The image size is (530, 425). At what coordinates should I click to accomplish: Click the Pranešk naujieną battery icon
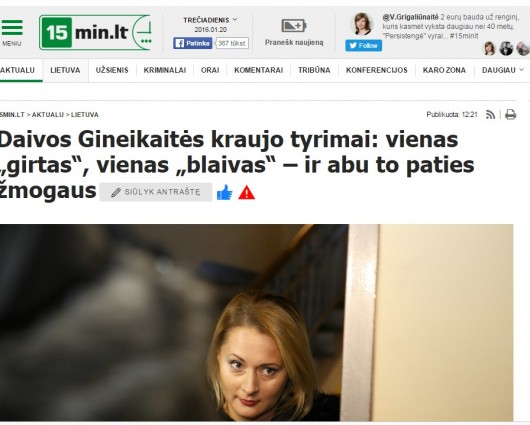[x=294, y=26]
